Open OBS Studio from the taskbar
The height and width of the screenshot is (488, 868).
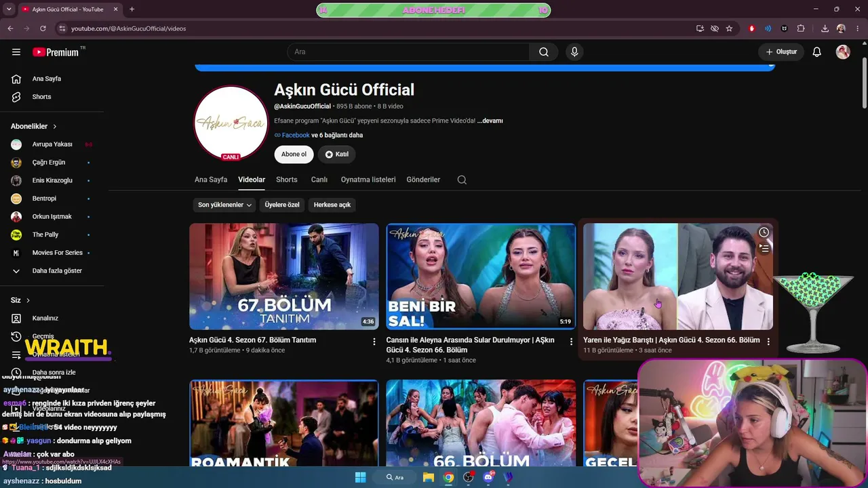(x=468, y=477)
